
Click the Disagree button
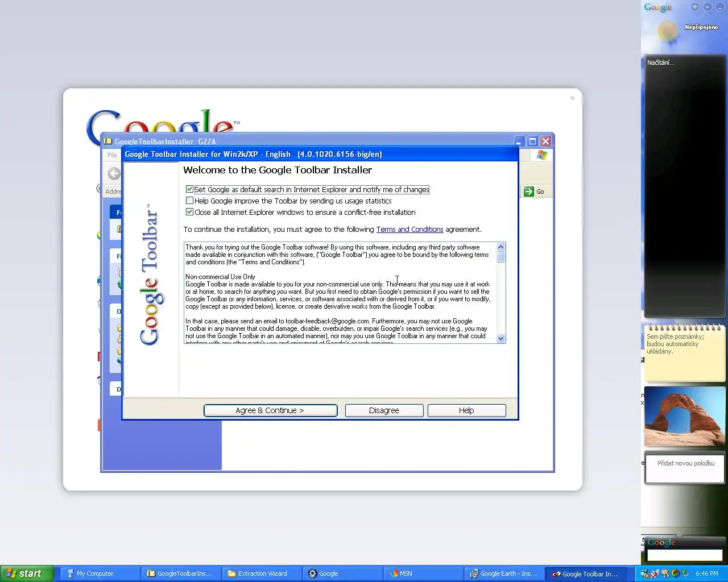click(x=384, y=410)
